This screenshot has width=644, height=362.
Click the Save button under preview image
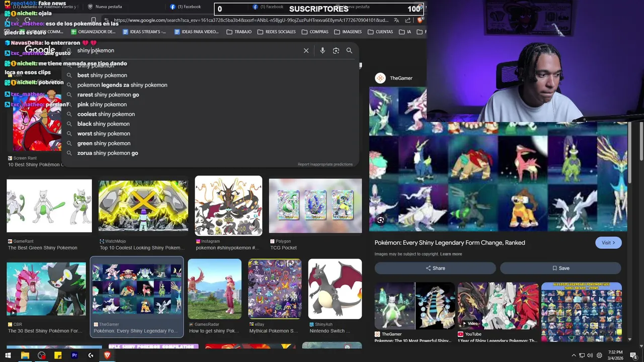pyautogui.click(x=560, y=268)
